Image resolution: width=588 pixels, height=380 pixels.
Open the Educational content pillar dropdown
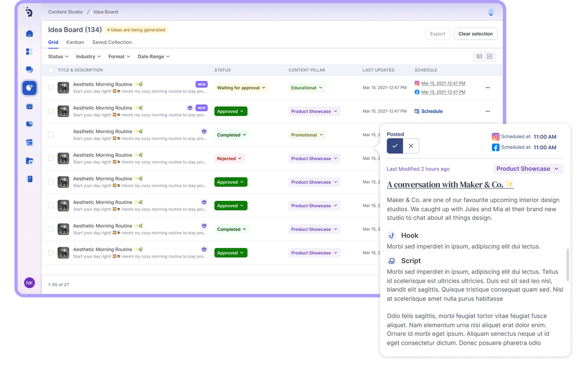point(307,88)
